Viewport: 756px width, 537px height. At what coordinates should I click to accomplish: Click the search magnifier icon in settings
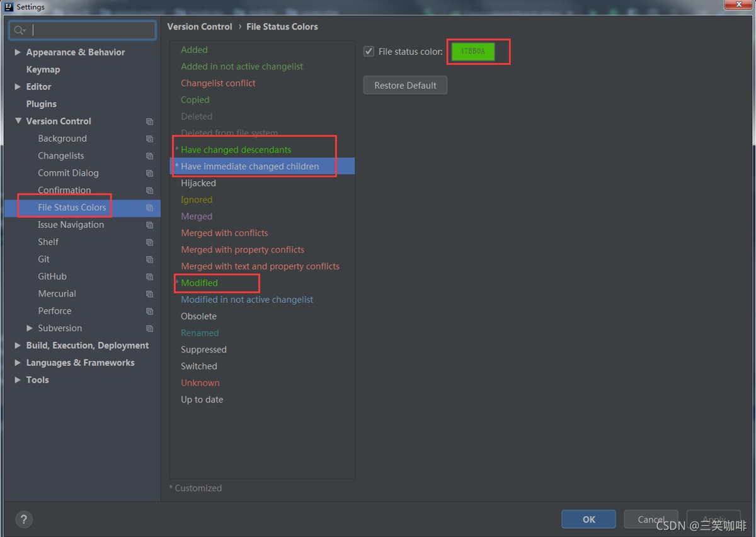click(20, 30)
